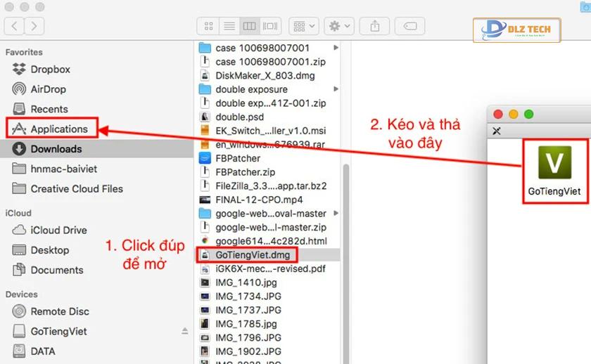This screenshot has height=364, width=591.
Task: Go forward with the Finder forward arrow
Action: 34,26
